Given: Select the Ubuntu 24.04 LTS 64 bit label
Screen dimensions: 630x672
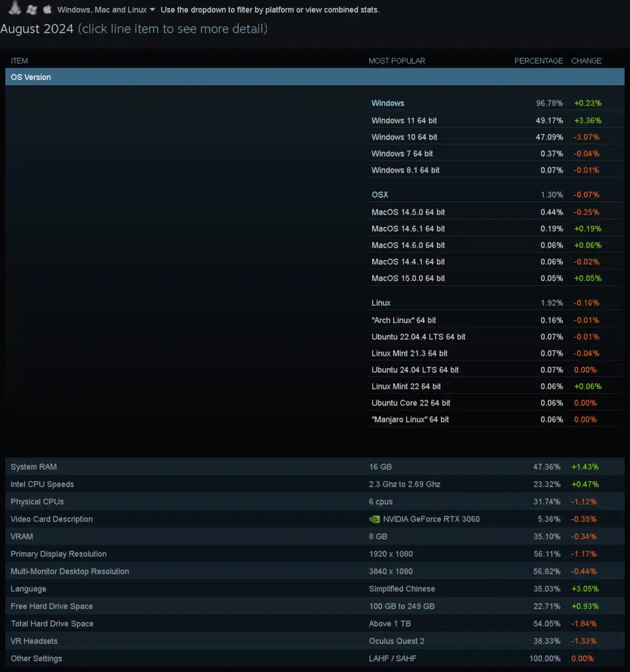Looking at the screenshot, I should 415,370.
